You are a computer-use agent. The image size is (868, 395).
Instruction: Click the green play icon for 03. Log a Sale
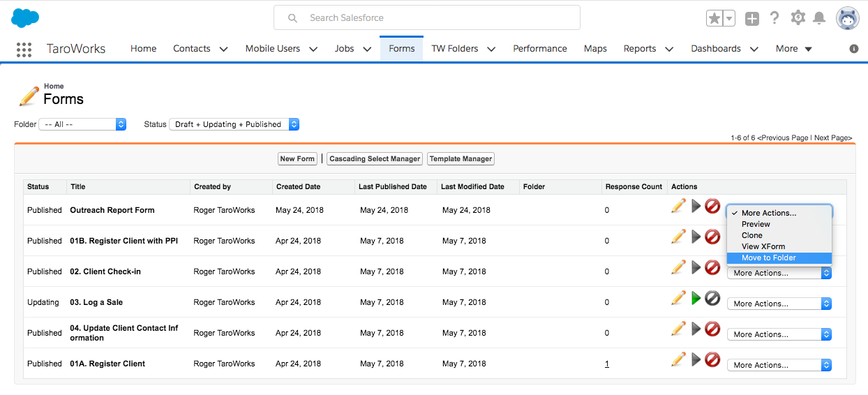[696, 298]
